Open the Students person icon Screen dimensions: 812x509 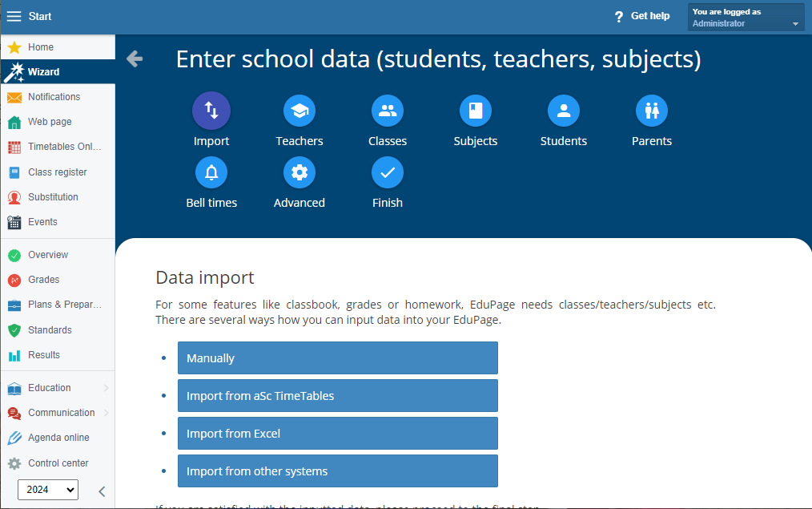[x=564, y=111]
